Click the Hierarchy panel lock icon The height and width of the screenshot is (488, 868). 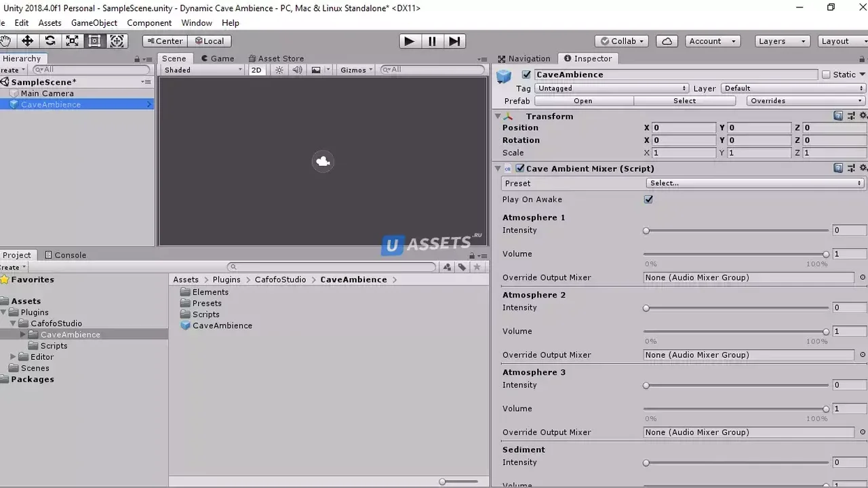137,59
